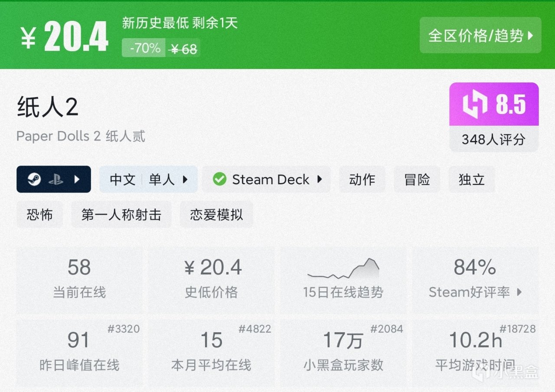Open the 15日在线趋势 sparkline chart
This screenshot has width=555, height=392.
(x=343, y=270)
